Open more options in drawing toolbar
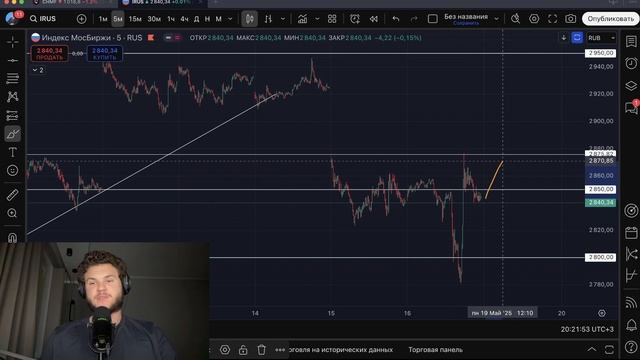 point(280,350)
